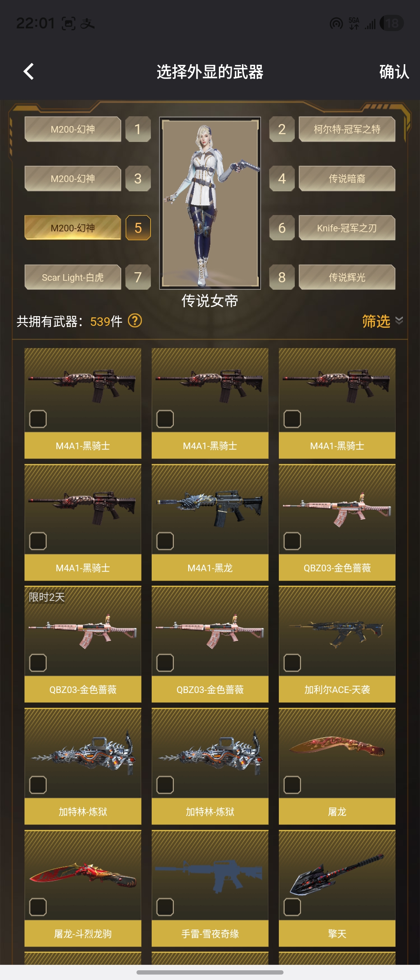Viewport: 420px width, 980px height.
Task: Tap the 传说女帝 character preview
Action: point(210,203)
